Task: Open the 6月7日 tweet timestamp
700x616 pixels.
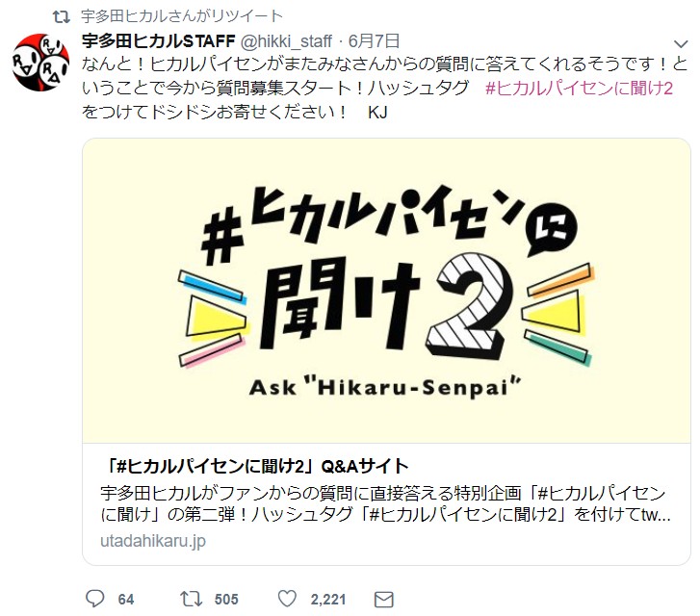Action: (x=374, y=41)
